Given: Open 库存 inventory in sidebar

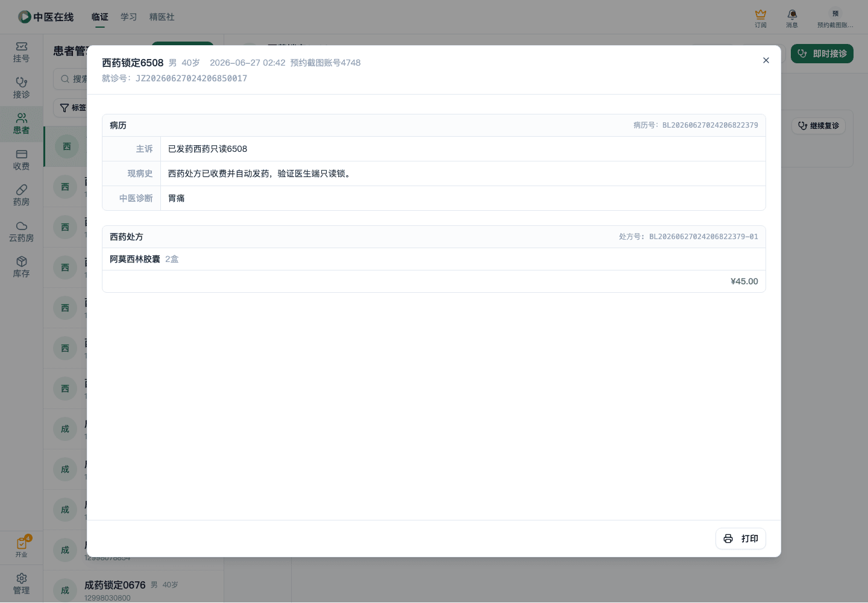Looking at the screenshot, I should point(21,267).
